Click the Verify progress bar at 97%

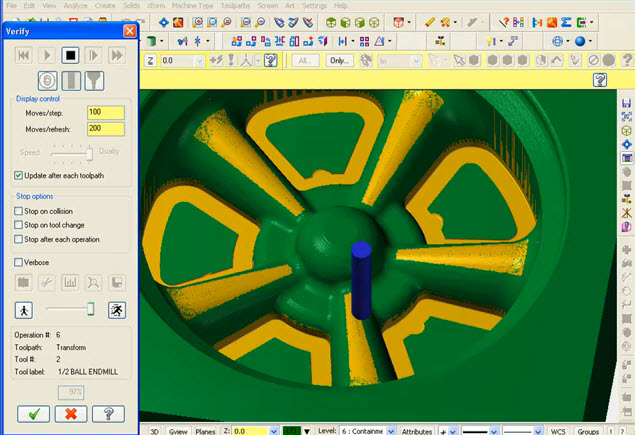point(71,392)
